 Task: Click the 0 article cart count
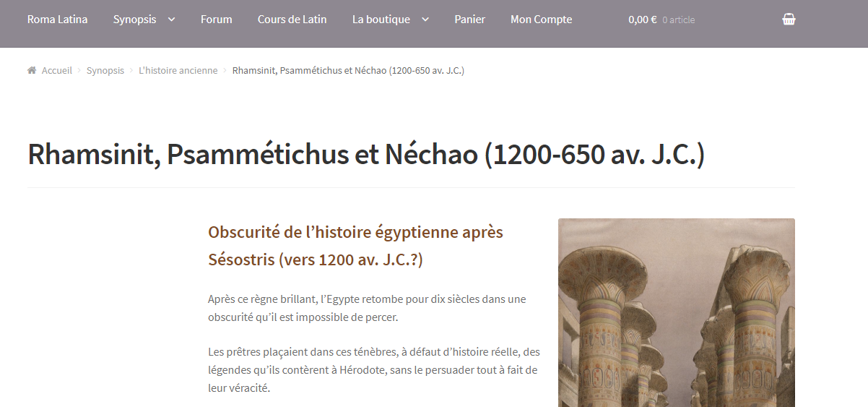(678, 20)
